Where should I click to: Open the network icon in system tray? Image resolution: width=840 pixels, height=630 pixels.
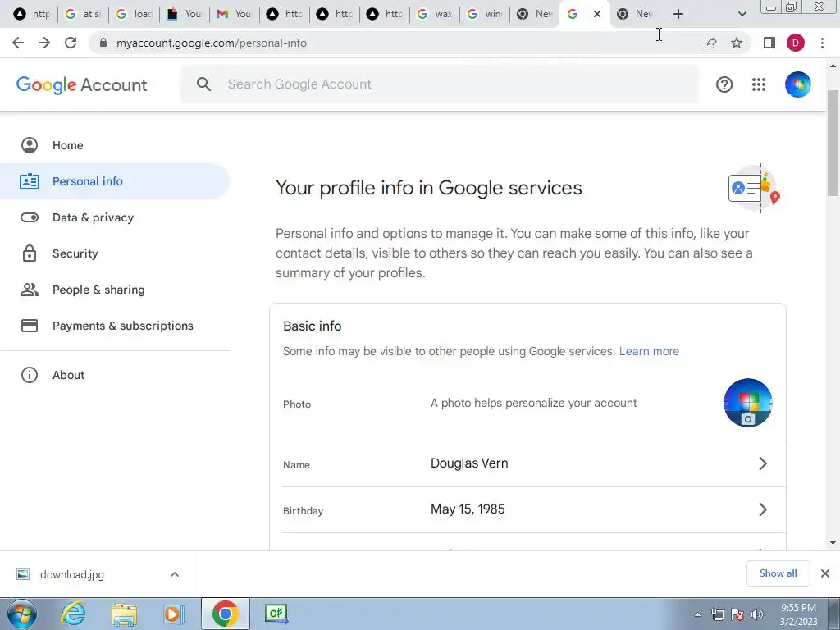[717, 614]
